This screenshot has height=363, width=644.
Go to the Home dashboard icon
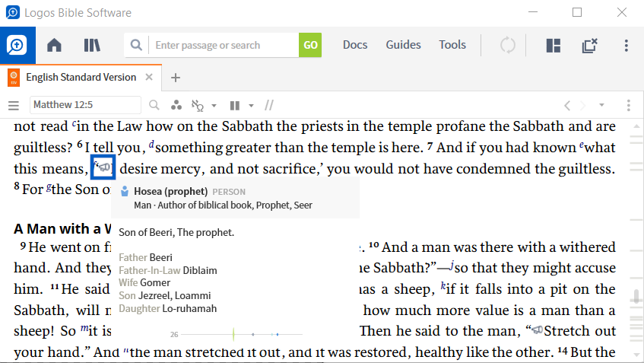point(54,45)
